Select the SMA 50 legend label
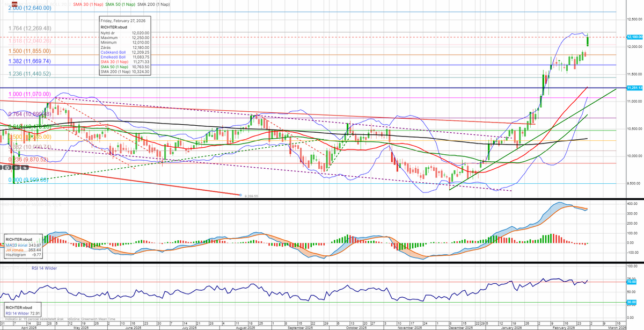 coord(121,4)
